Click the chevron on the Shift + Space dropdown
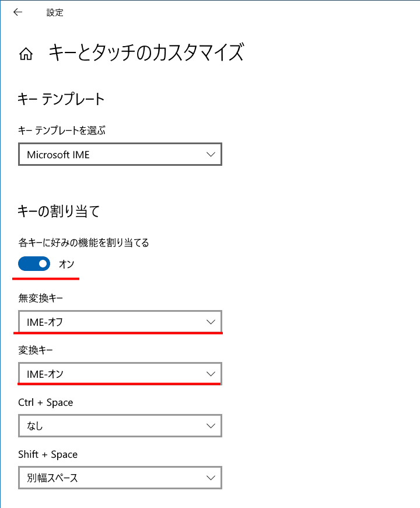The height and width of the screenshot is (508, 420). pos(211,477)
